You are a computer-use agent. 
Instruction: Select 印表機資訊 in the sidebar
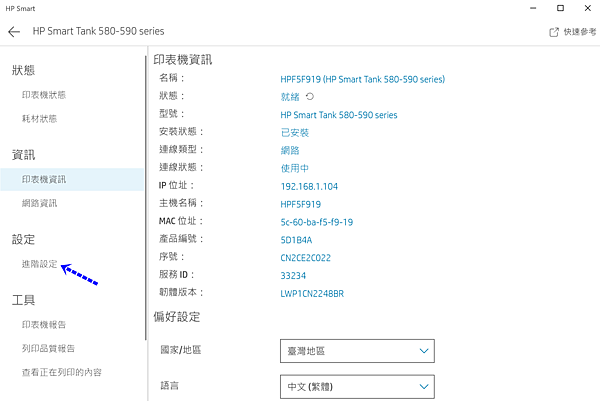click(72, 179)
